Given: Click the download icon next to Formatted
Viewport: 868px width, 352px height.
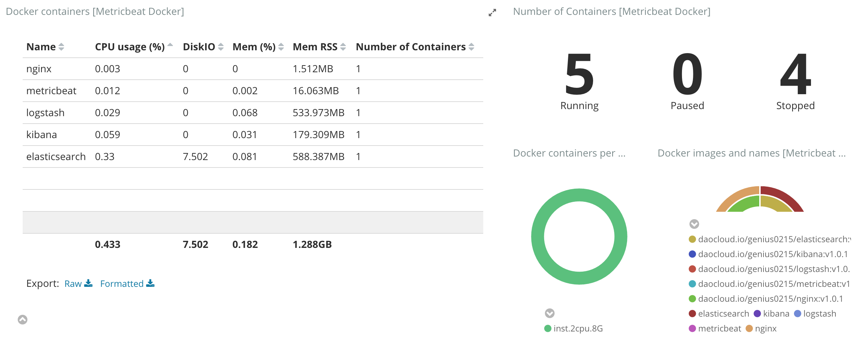Looking at the screenshot, I should tap(150, 283).
